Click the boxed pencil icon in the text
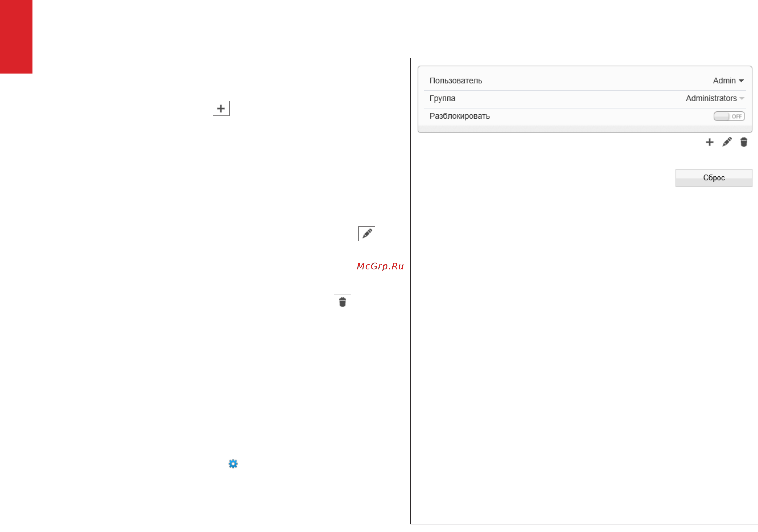Screen dimensions: 758x532 [x=367, y=234]
